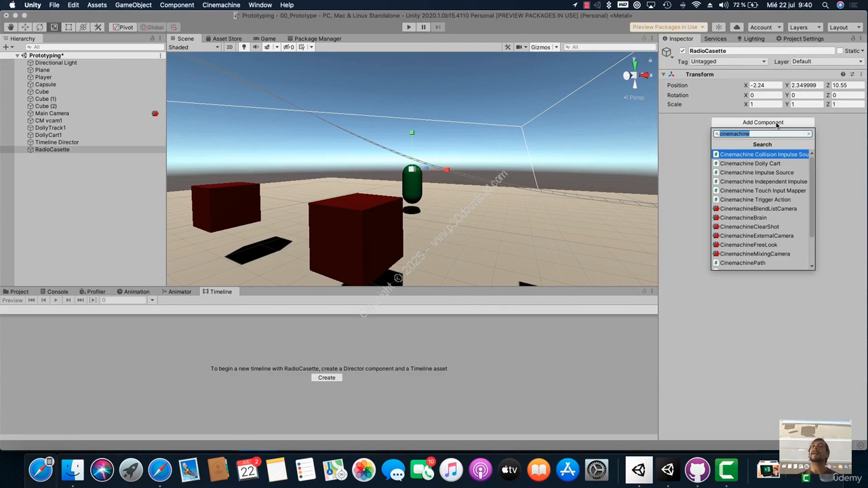Toggle 2D scene view mode

pyautogui.click(x=229, y=47)
